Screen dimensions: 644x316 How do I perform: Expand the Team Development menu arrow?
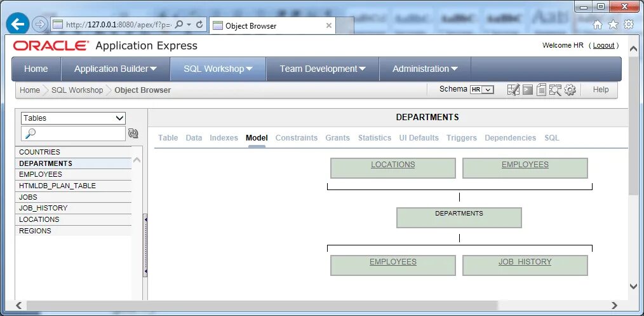pyautogui.click(x=362, y=69)
